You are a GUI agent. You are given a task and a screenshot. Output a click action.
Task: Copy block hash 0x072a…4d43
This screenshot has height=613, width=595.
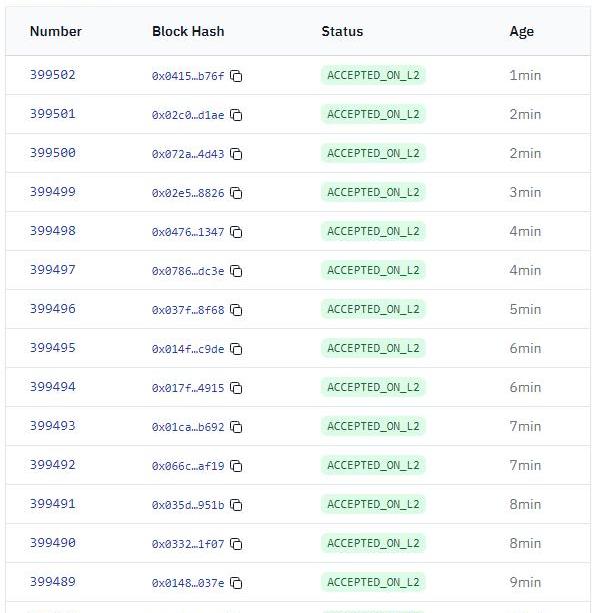[x=236, y=154]
